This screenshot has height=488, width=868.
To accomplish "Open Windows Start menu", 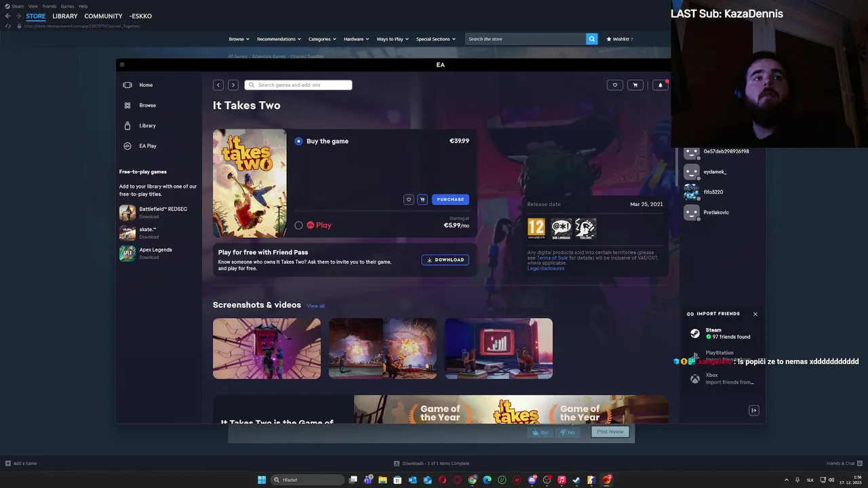I will pos(262,480).
